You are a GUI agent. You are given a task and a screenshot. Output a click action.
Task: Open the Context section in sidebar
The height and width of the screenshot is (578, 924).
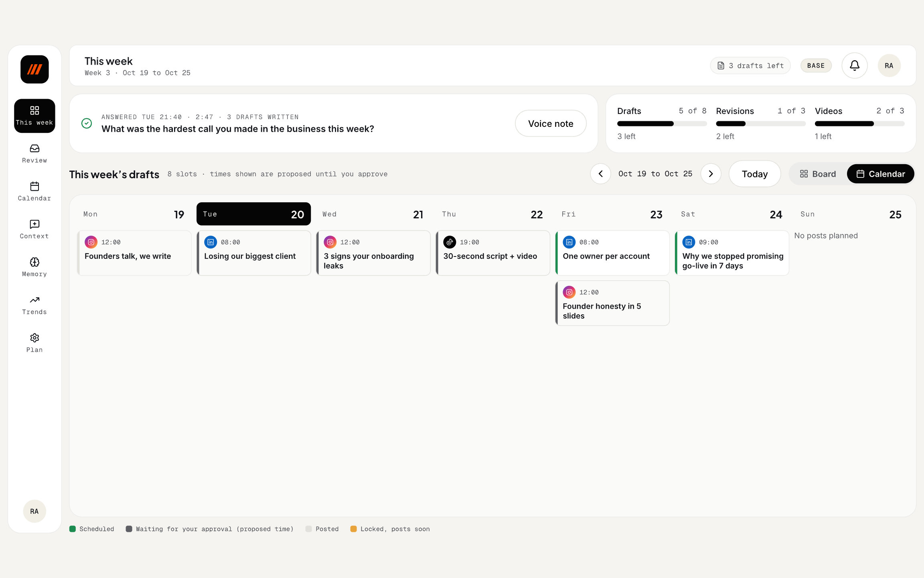point(34,229)
